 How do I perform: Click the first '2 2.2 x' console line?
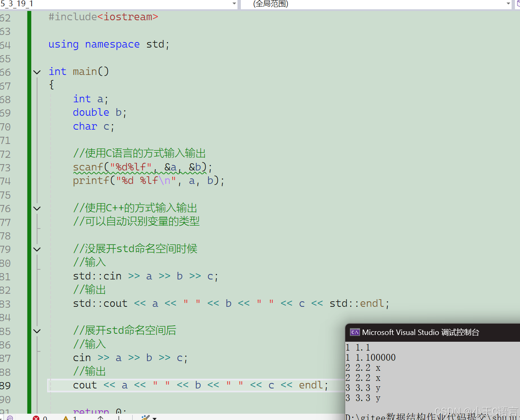point(363,368)
